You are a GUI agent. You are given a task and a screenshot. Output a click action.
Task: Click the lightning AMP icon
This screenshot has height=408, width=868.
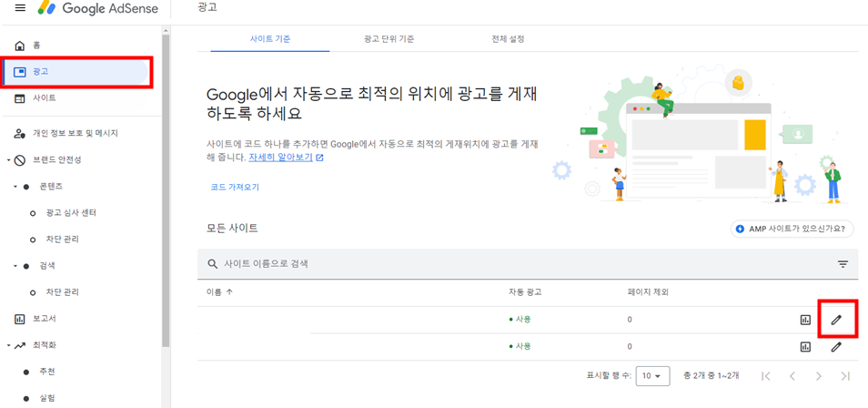741,229
